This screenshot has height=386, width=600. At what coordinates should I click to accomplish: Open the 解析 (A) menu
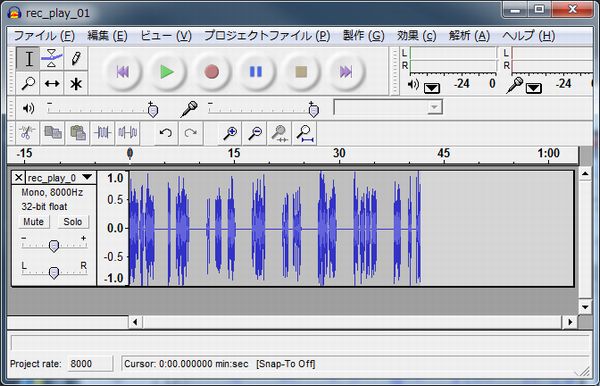pos(469,36)
